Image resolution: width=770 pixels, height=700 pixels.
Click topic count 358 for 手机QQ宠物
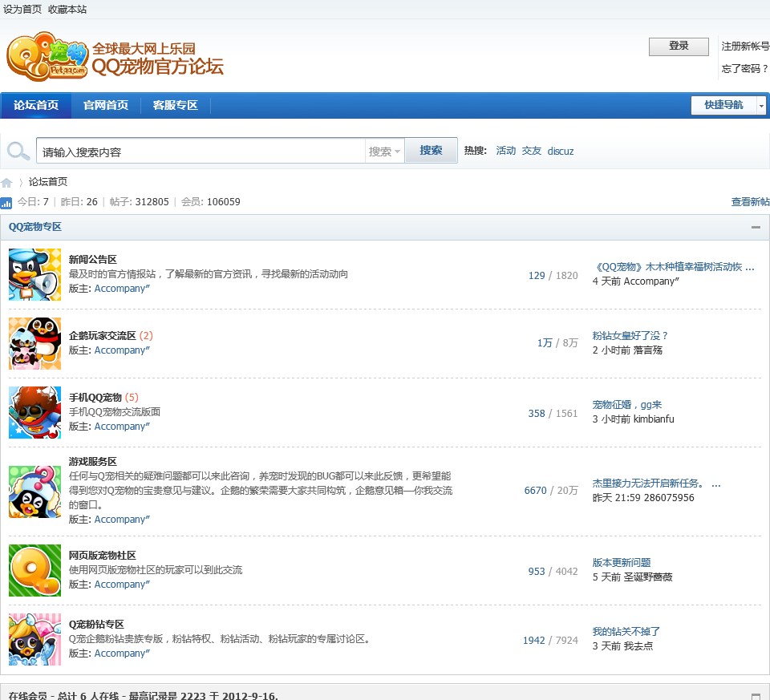[537, 414]
